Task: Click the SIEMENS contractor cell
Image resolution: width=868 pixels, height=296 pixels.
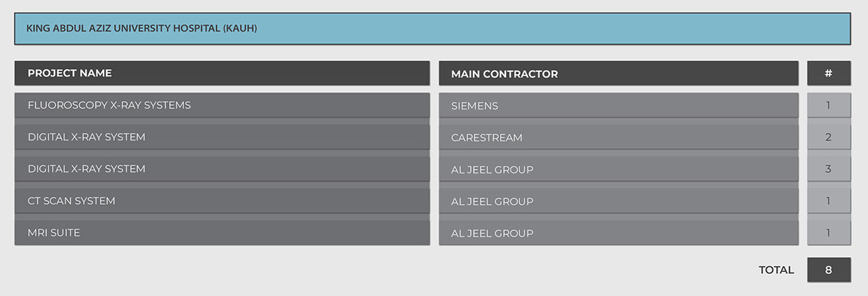Action: click(x=618, y=106)
